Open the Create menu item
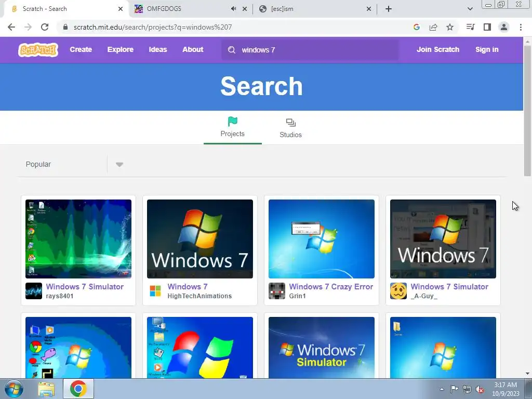 [x=81, y=49]
